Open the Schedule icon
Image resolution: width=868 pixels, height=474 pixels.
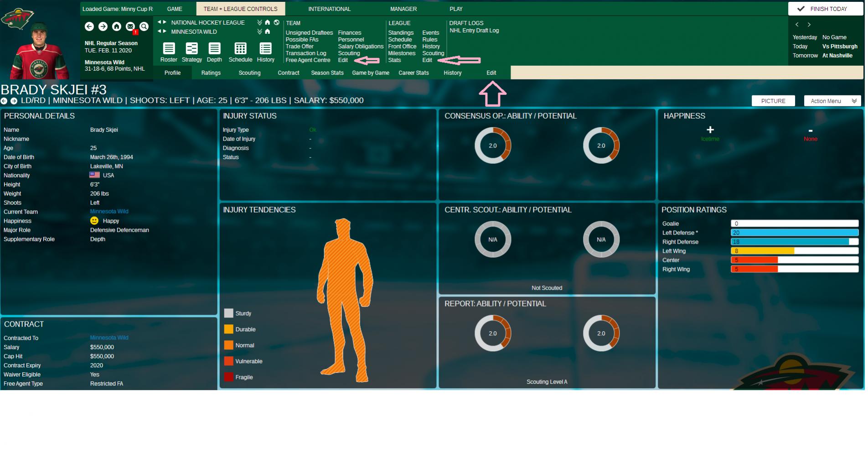[240, 49]
